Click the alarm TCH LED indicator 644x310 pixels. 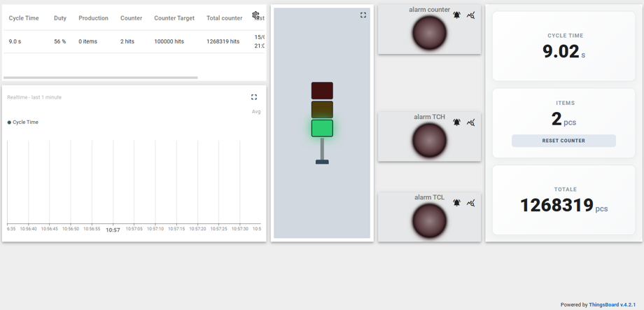pos(429,141)
